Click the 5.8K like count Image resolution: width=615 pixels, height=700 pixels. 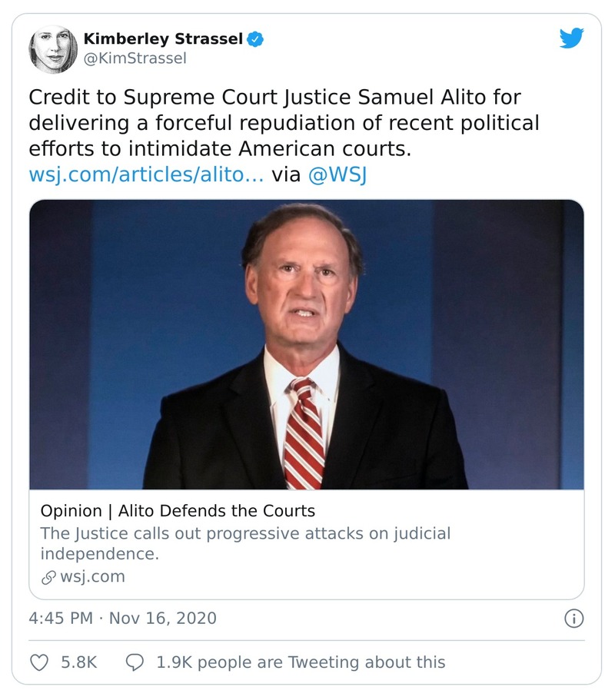click(x=78, y=662)
